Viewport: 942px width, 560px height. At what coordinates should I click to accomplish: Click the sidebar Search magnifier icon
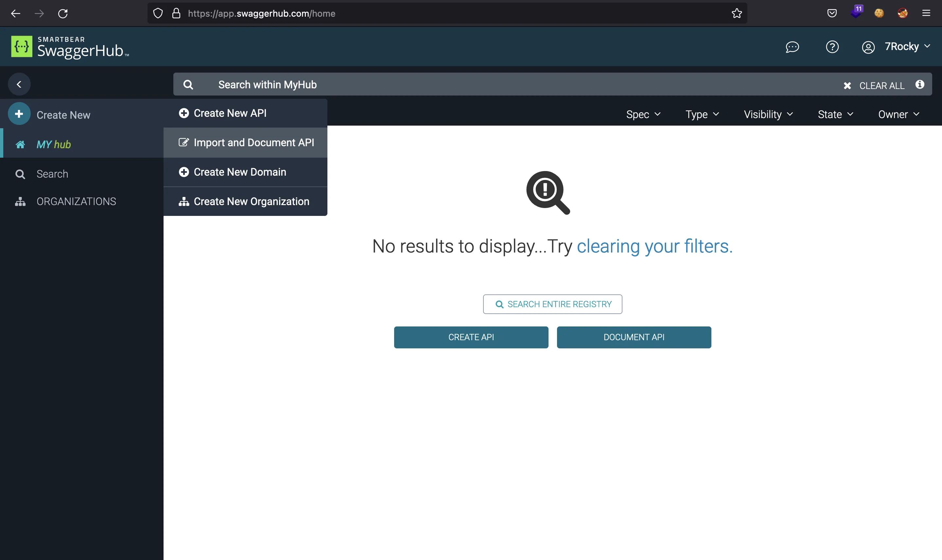pyautogui.click(x=20, y=174)
